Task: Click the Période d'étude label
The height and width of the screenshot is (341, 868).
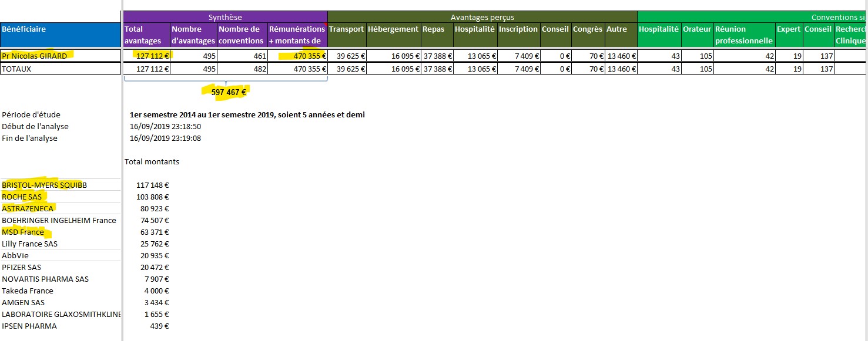Action: pos(31,115)
